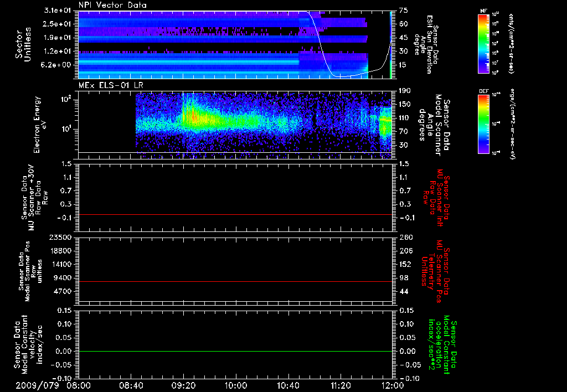567x392 pixels.
Task: Click the DEF color bar legend
Action: [484, 124]
